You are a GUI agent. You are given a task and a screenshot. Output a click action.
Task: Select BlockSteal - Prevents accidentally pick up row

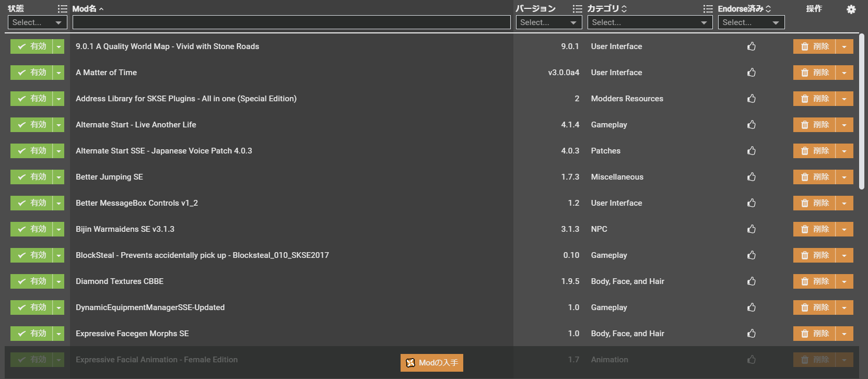(x=202, y=255)
